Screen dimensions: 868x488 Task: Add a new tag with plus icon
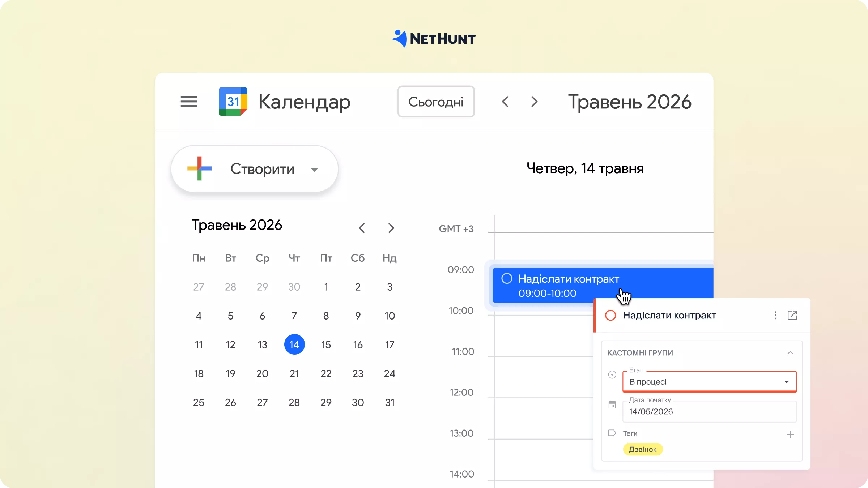pyautogui.click(x=790, y=434)
